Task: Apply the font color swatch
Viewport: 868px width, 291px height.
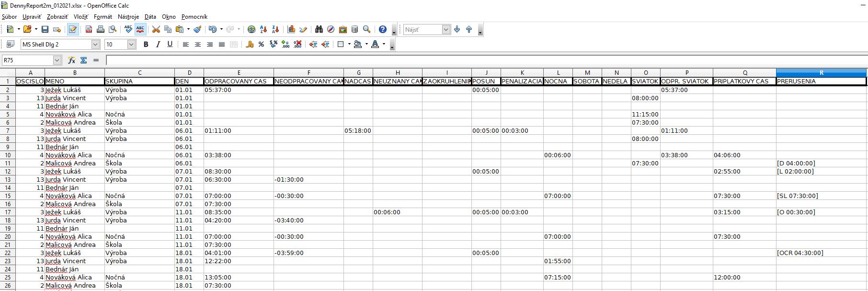Action: click(375, 44)
